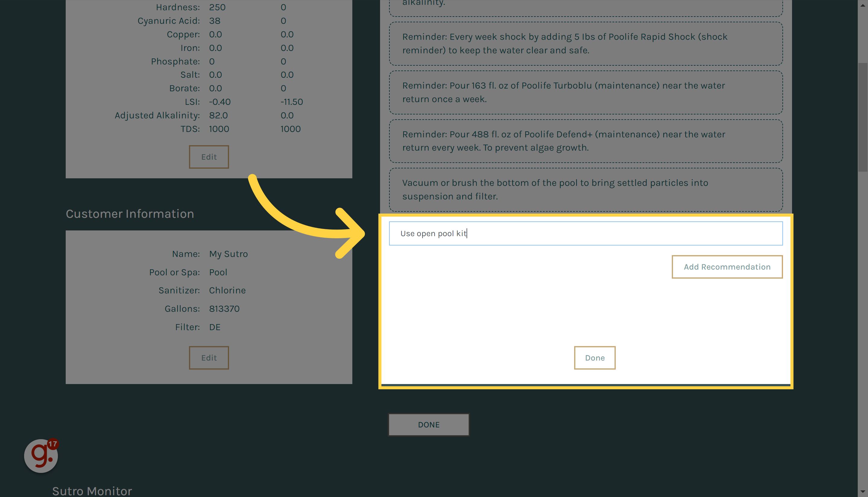Click the Add Recommendation button
Image resolution: width=868 pixels, height=497 pixels.
(x=727, y=267)
